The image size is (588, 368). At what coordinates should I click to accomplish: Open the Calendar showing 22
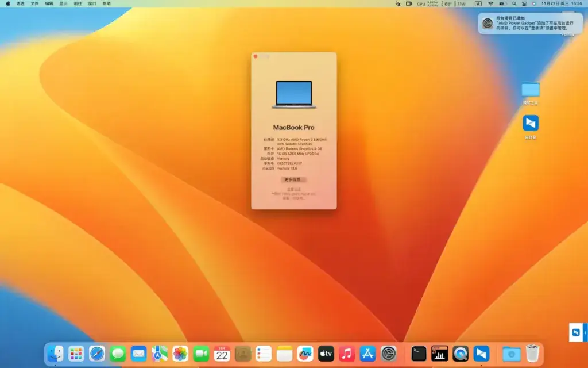point(222,354)
